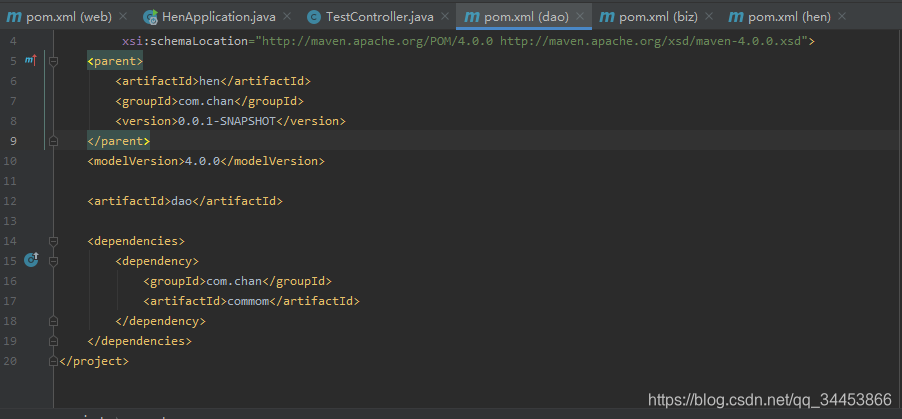
Task: Click the xsi:schemaLocation attribute name
Action: pyautogui.click(x=185, y=41)
